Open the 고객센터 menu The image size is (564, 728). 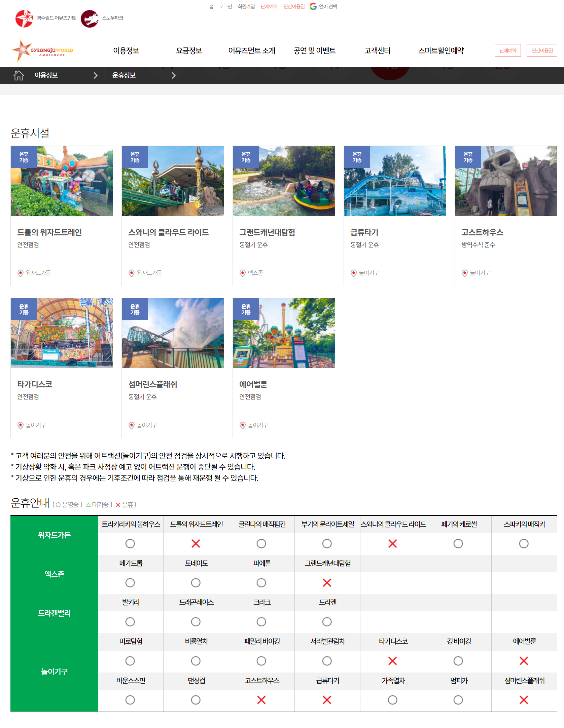click(x=378, y=51)
